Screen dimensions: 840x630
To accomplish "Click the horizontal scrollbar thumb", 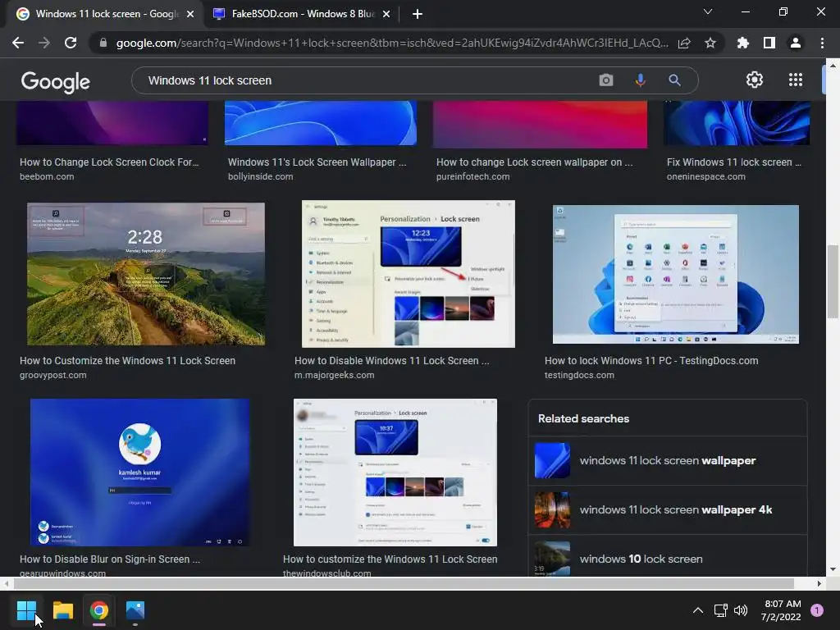I will (402, 583).
